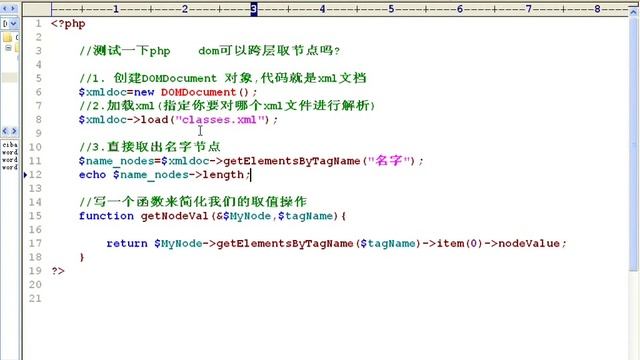Click line number 15 in gutter
The image size is (640, 360).
pyautogui.click(x=36, y=216)
